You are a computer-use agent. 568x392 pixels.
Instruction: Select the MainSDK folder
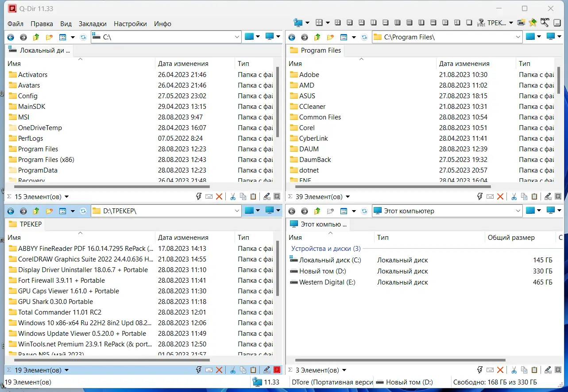31,107
